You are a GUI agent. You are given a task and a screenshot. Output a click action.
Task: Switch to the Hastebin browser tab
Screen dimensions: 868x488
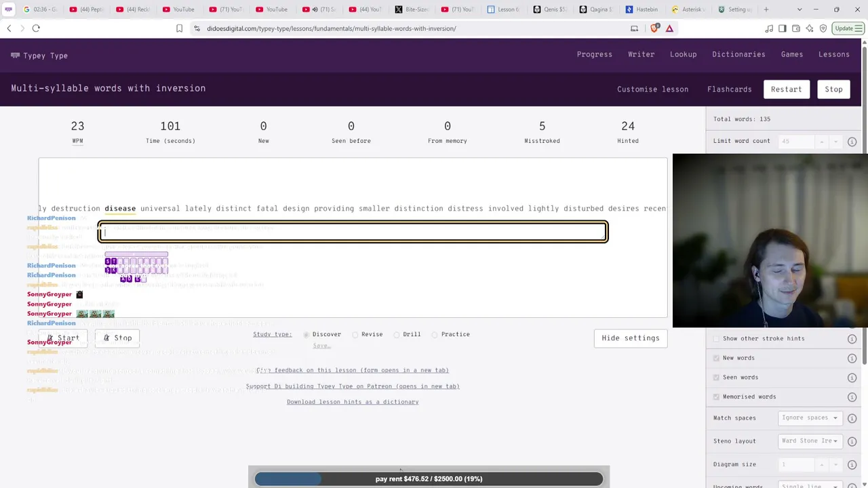[x=642, y=9]
